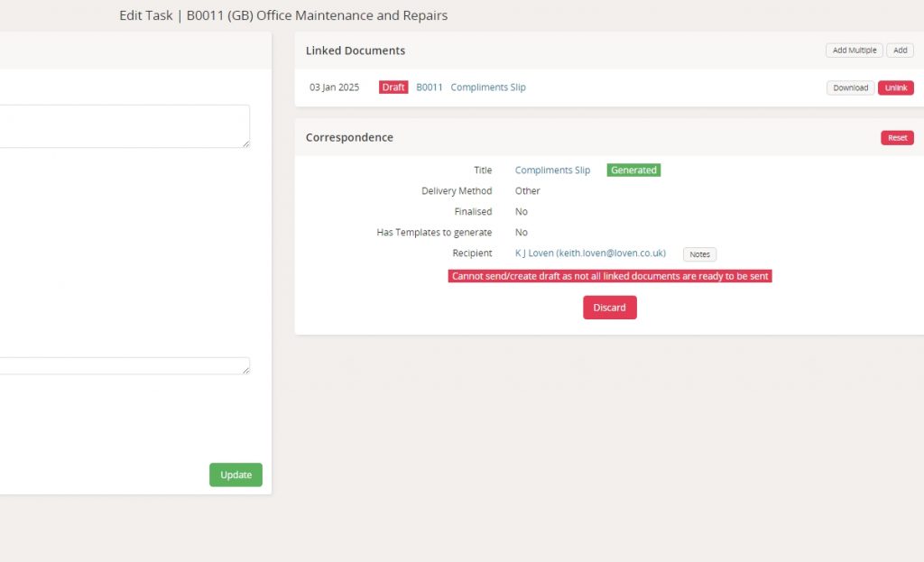
Task: Open Notes for recipient K J Loven
Action: tap(699, 254)
